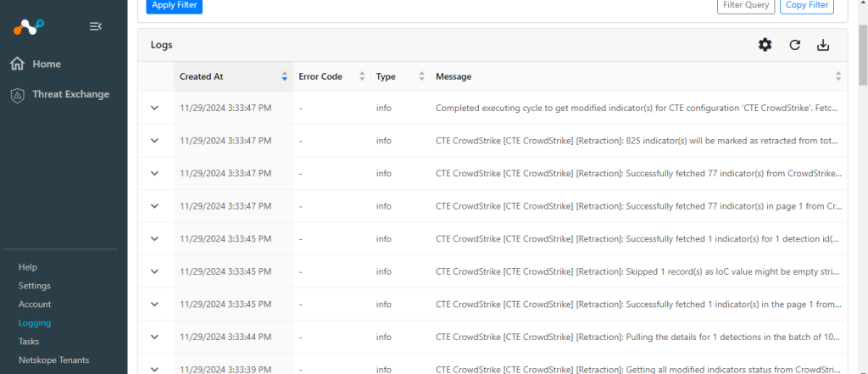Open the Help page
868x374 pixels.
click(x=28, y=267)
